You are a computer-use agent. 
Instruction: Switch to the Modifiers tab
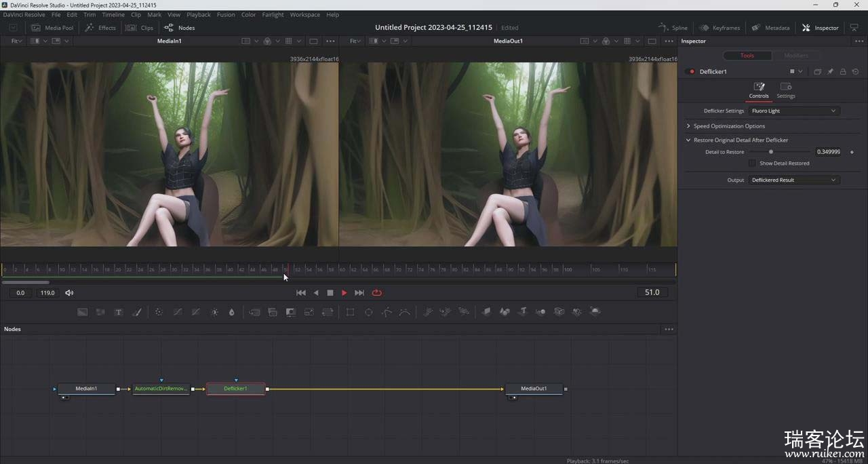[795, 56]
